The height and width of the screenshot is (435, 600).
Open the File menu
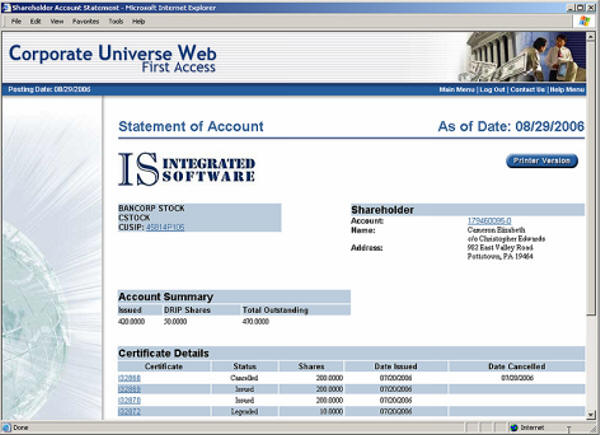click(x=16, y=21)
